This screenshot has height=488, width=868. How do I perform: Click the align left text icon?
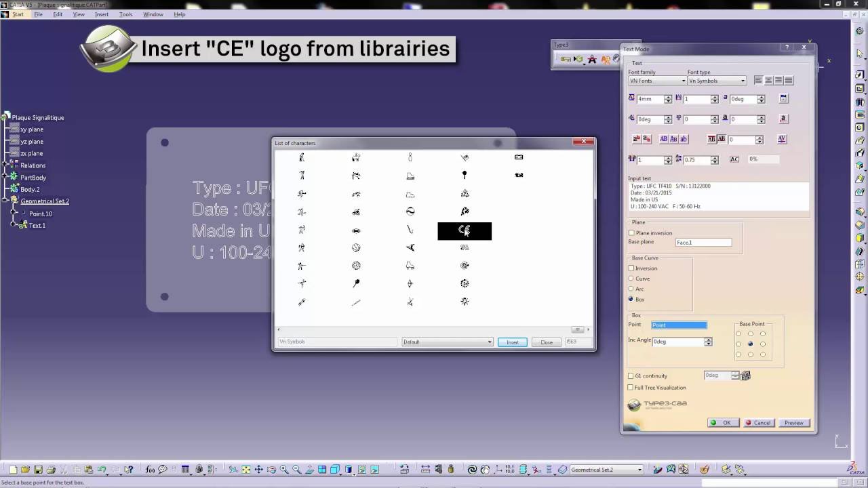pyautogui.click(x=759, y=80)
